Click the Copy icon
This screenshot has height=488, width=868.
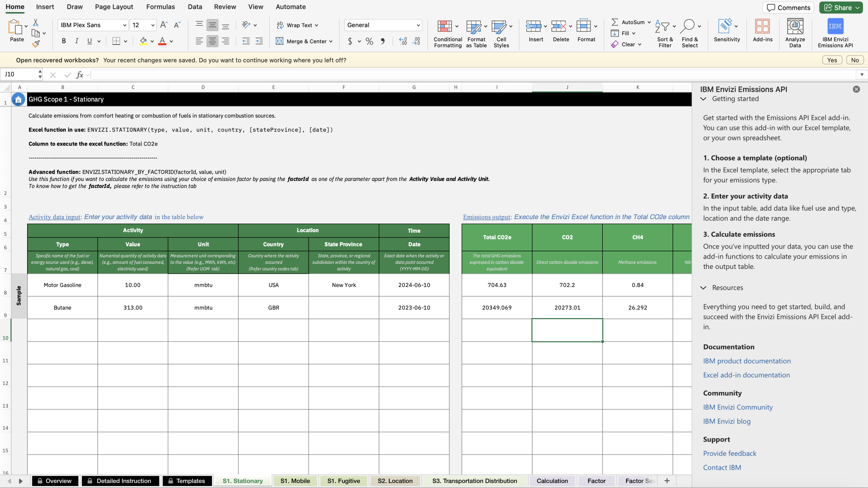point(35,33)
